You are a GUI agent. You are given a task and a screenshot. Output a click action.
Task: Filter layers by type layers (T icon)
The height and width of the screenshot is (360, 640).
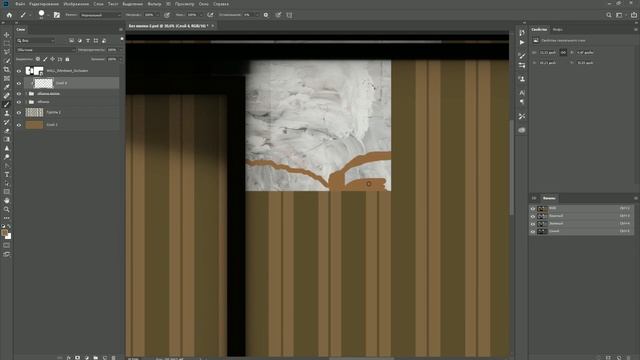point(88,41)
